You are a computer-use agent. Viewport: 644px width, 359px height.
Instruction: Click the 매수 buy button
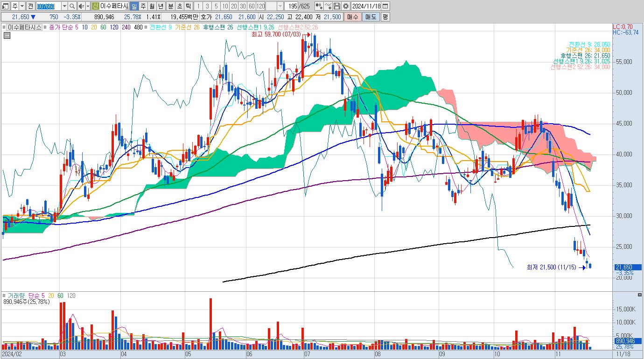tap(353, 17)
